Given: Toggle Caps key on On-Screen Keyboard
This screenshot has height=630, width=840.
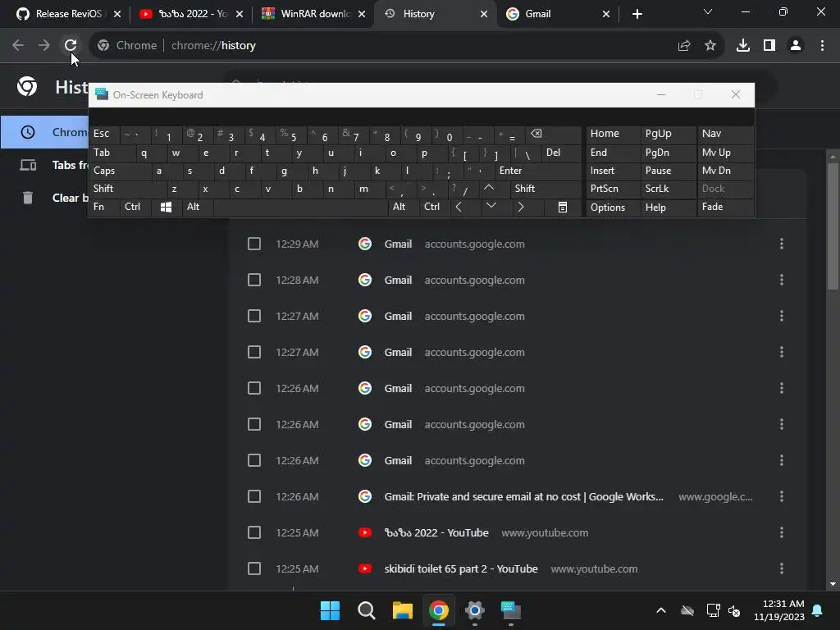Looking at the screenshot, I should tap(121, 171).
